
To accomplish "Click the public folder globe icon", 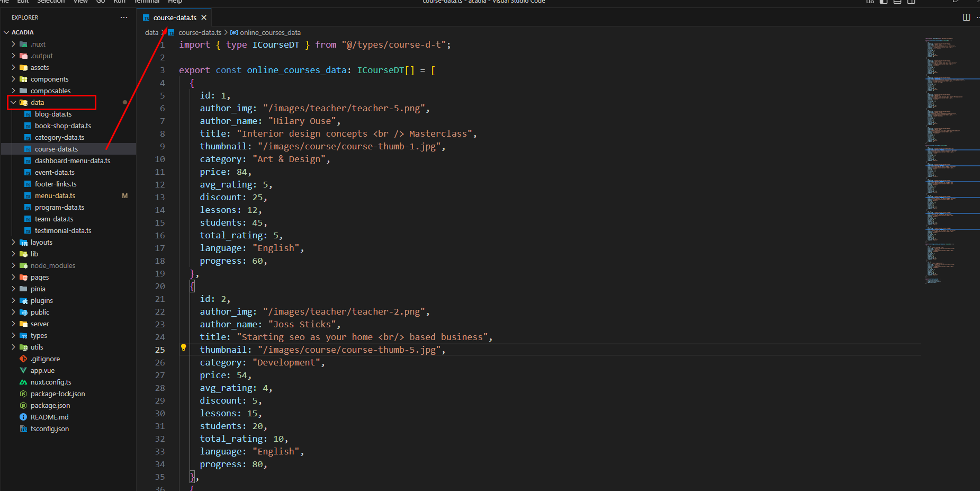I will (23, 313).
